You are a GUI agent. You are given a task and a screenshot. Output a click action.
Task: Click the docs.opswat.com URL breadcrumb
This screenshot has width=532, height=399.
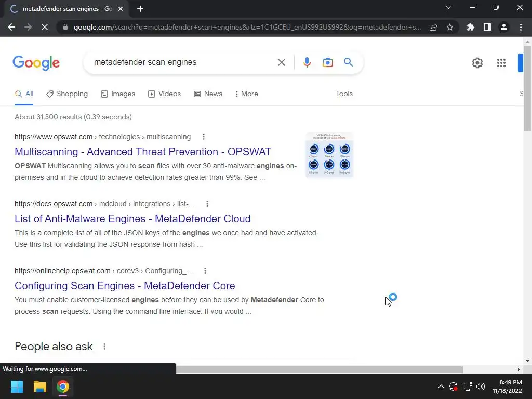point(104,204)
